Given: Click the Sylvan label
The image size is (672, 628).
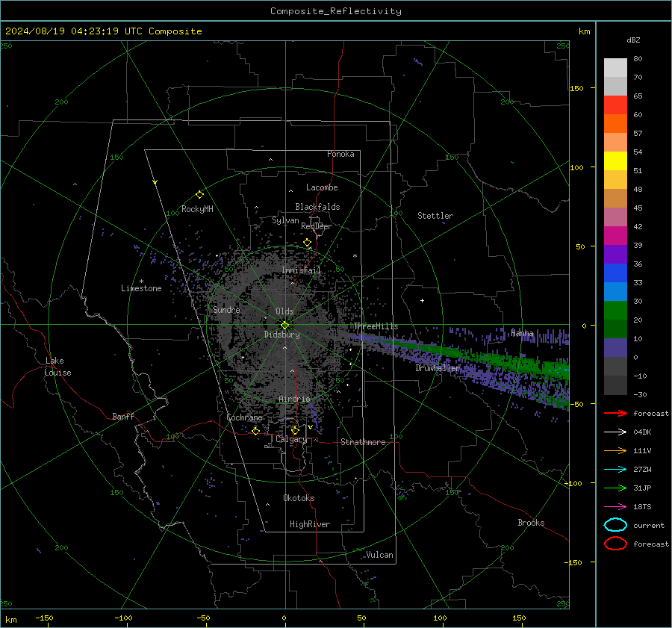Looking at the screenshot, I should 285,220.
